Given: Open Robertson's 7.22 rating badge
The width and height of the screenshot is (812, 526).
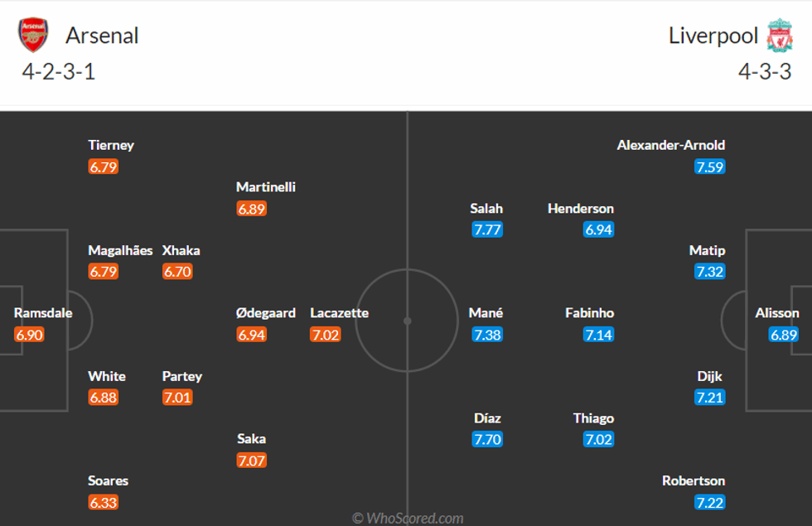Looking at the screenshot, I should 710,503.
